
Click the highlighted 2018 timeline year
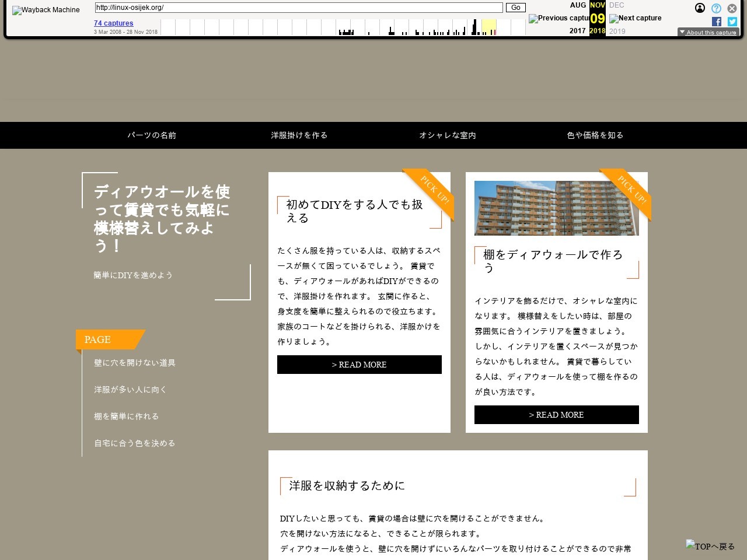click(488, 27)
